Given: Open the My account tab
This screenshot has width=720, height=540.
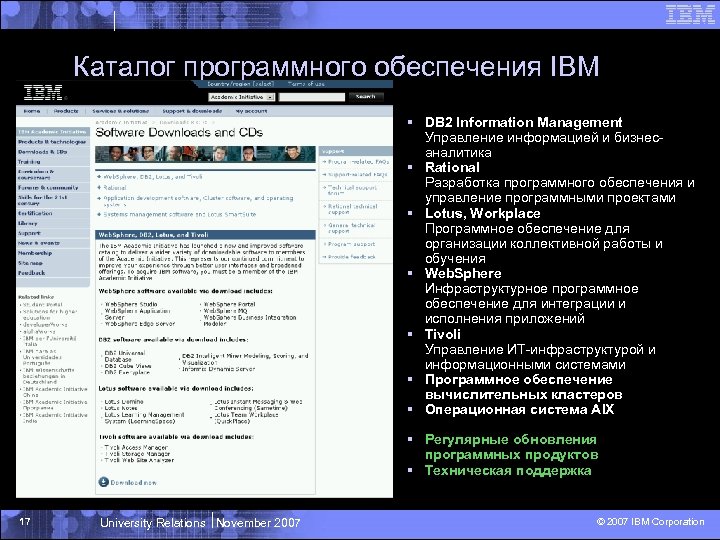Looking at the screenshot, I should [251, 111].
